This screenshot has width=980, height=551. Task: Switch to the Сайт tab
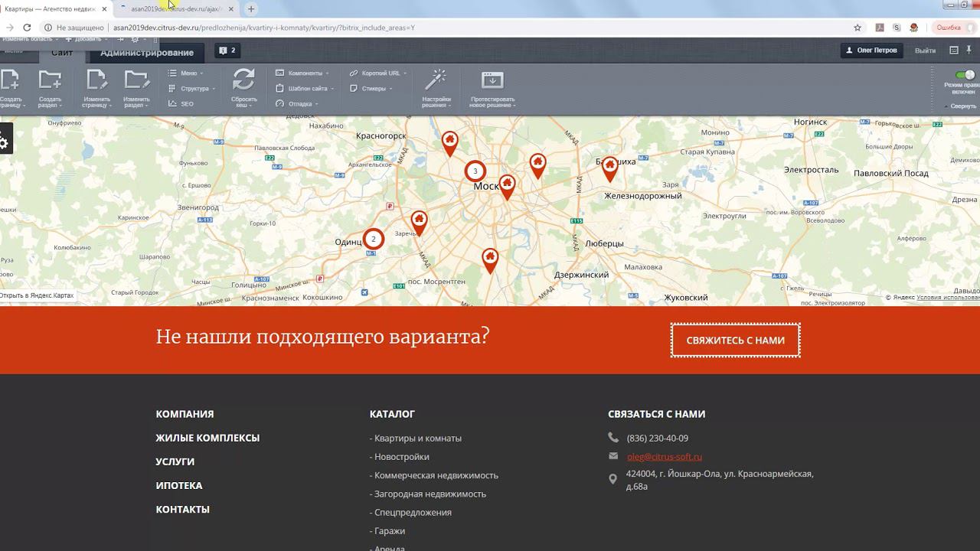tap(62, 52)
